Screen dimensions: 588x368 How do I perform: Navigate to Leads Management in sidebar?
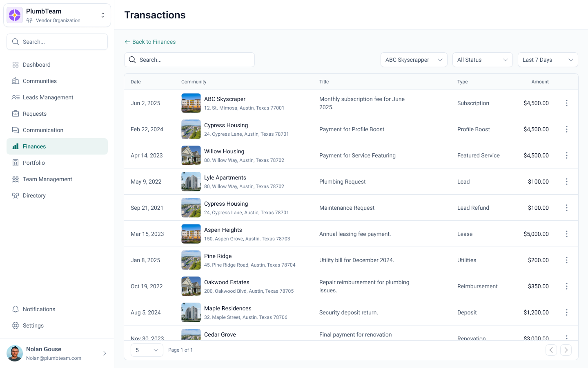click(x=48, y=97)
